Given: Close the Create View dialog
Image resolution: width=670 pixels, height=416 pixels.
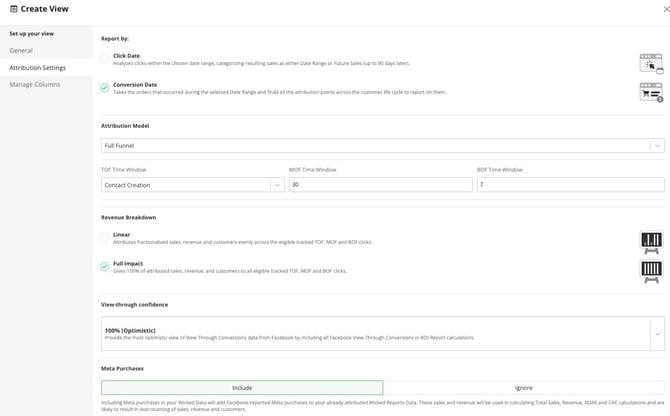Looking at the screenshot, I should (x=666, y=9).
